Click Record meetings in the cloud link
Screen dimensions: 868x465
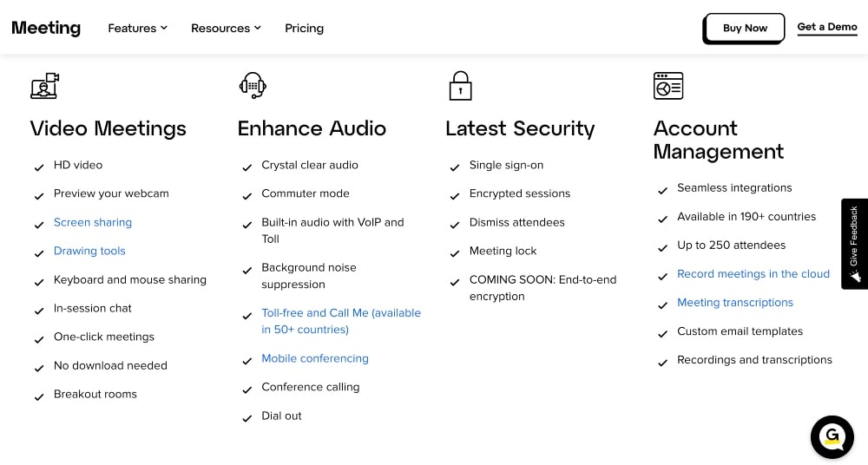(753, 273)
